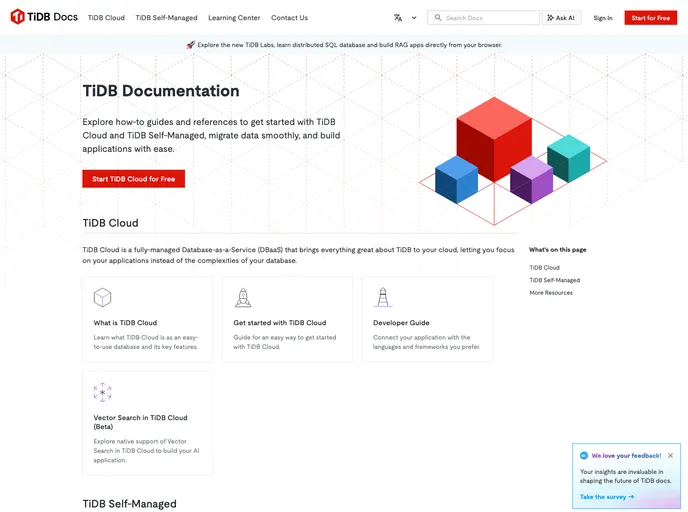The image size is (688, 512).
Task: Click the rocket icon on Get started card
Action: pos(243,297)
